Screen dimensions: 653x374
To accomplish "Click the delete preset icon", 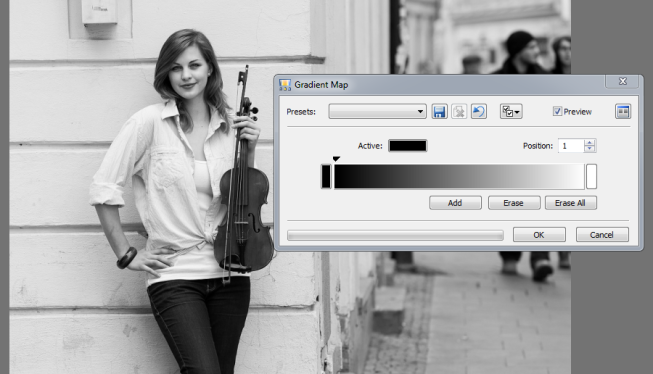I will pyautogui.click(x=459, y=112).
